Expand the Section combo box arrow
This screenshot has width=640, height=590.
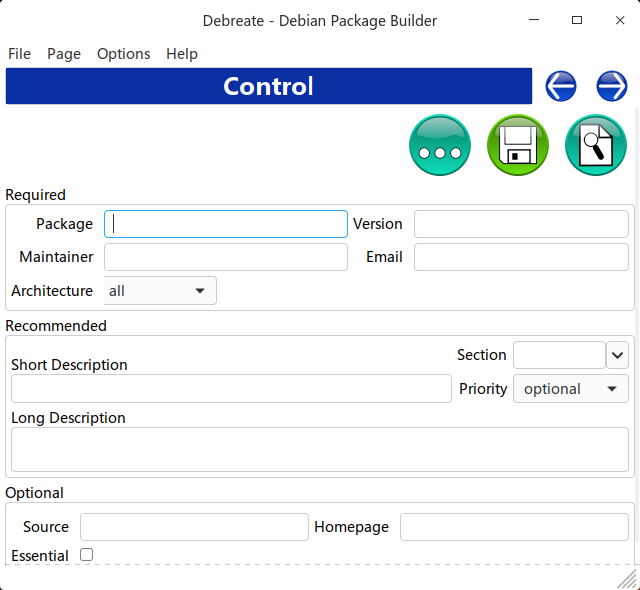pos(617,355)
